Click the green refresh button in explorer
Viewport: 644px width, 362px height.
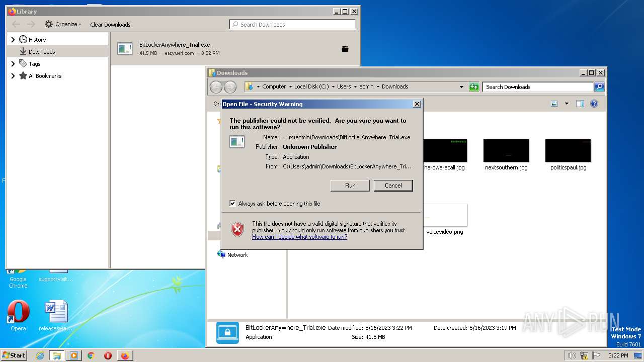(474, 87)
